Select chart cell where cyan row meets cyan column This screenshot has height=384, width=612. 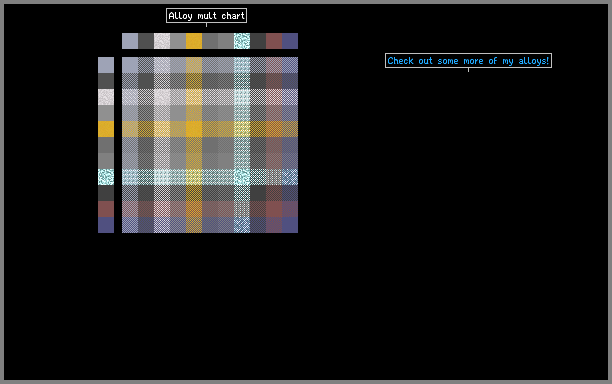pos(242,177)
